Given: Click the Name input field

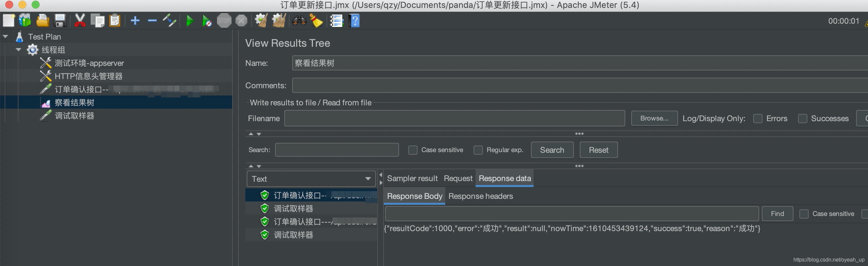Looking at the screenshot, I should 579,63.
